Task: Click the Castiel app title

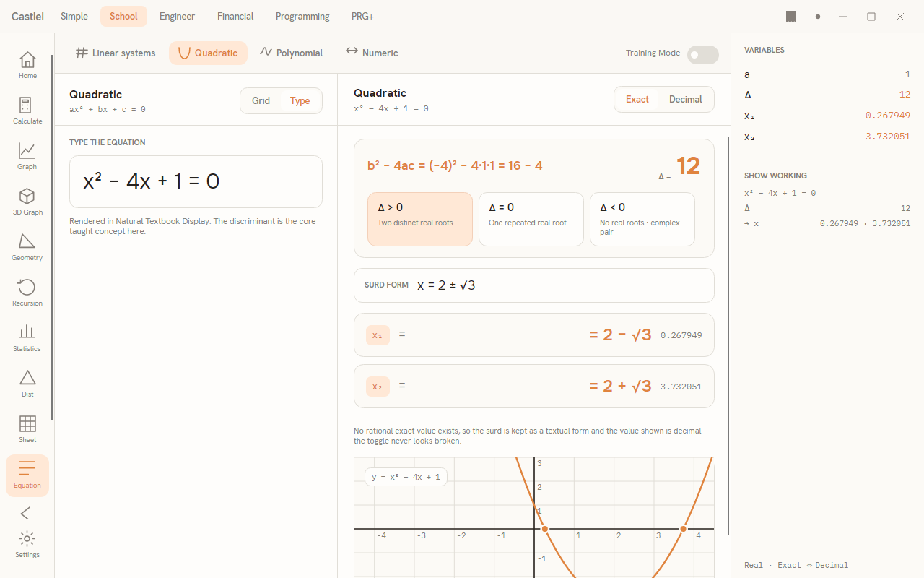Action: [x=27, y=16]
